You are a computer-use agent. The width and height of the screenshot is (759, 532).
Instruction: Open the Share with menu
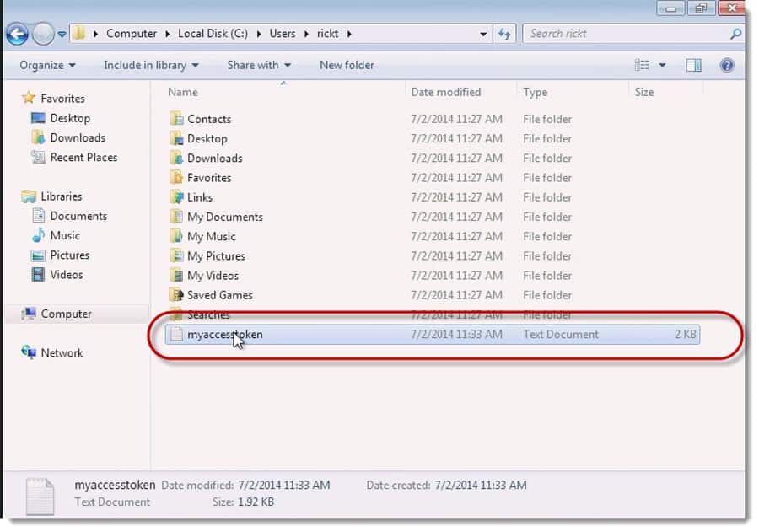(259, 65)
